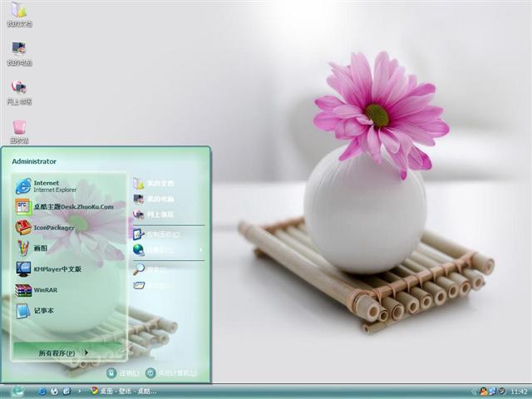Open the Run entry icon in Start menu
Screen dimensions: 532x399
coord(139,285)
